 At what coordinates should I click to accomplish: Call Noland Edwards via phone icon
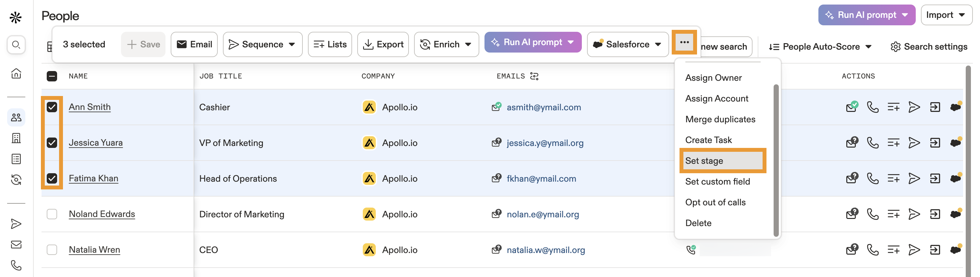[873, 214]
